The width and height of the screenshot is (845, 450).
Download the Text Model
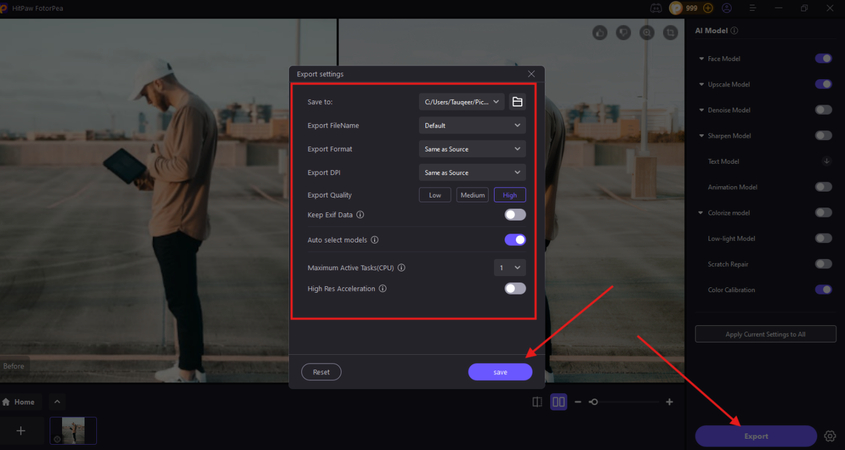[826, 161]
